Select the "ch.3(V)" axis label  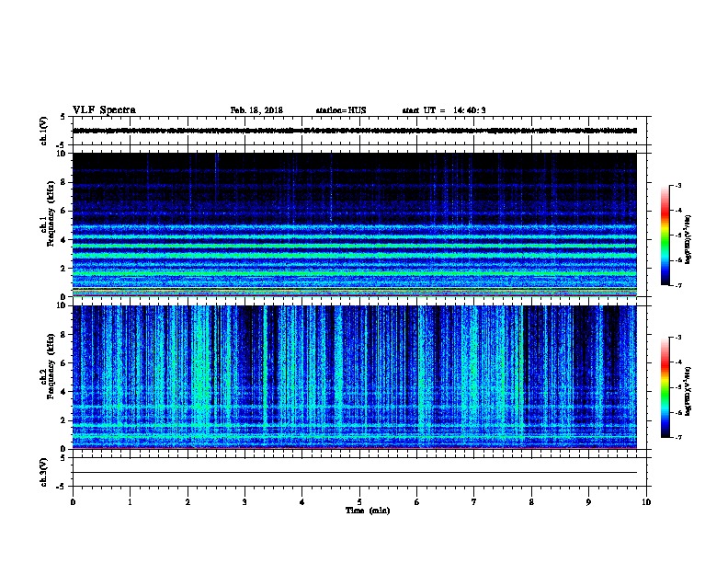tap(43, 472)
